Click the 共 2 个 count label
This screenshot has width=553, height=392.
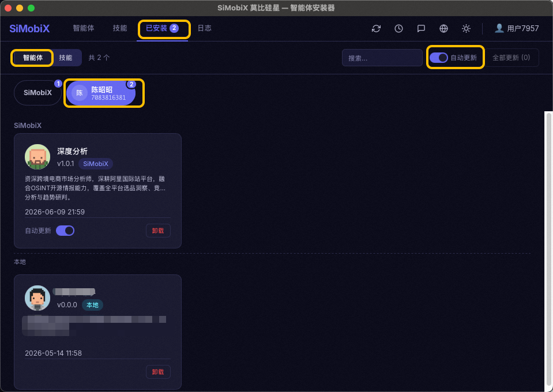[x=99, y=58]
